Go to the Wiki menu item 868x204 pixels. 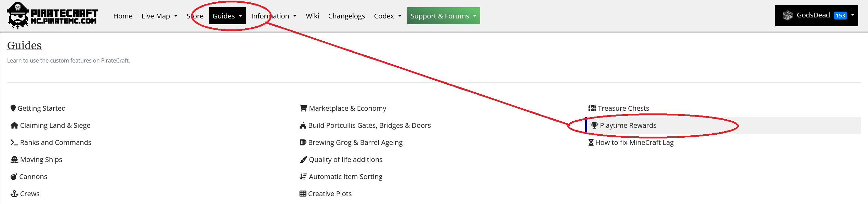[x=312, y=16]
